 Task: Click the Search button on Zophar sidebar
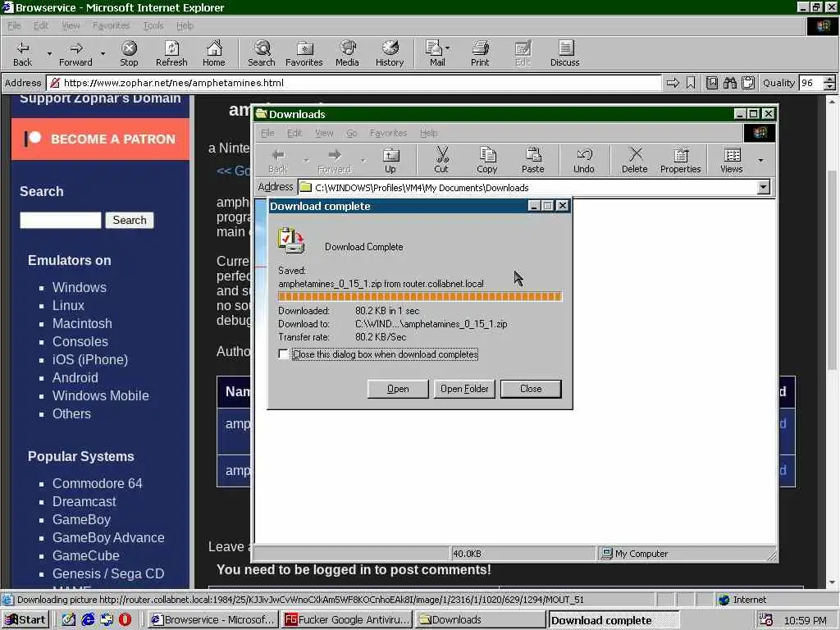tap(130, 220)
